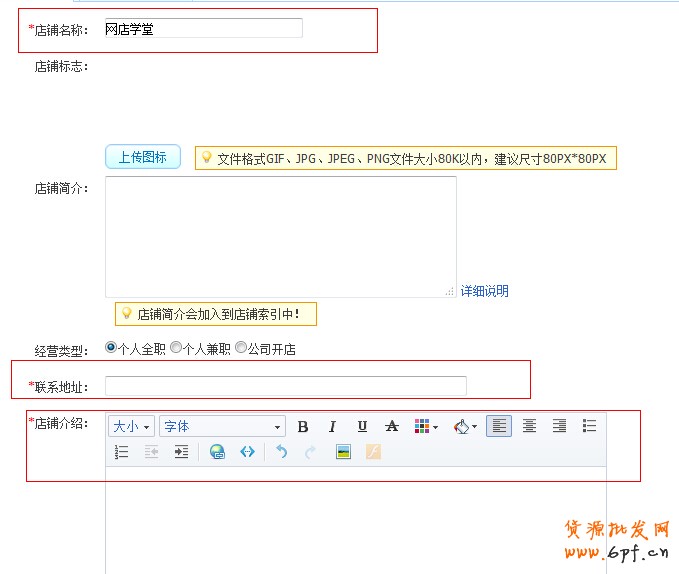Screen dimensions: 679x574
Task: Expand the 字体 font family dropdown
Action: coord(222,427)
